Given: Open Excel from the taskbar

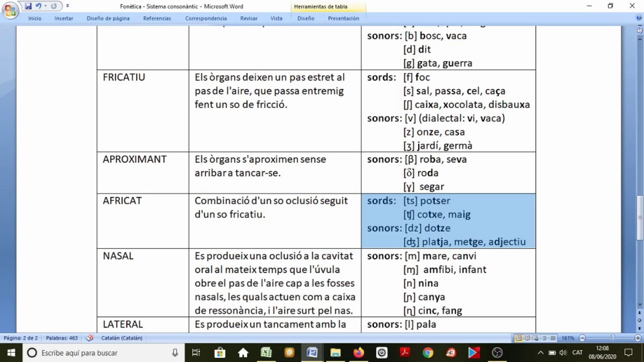Looking at the screenshot, I should tap(266, 352).
